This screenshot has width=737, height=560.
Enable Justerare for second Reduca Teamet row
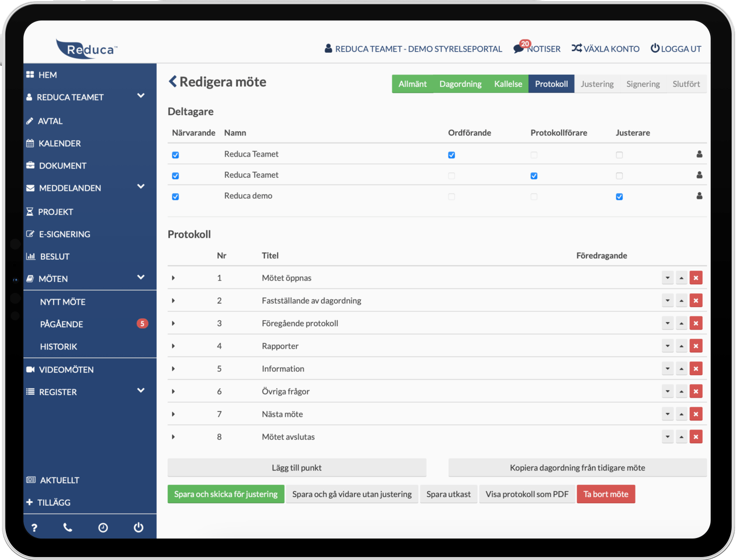619,176
